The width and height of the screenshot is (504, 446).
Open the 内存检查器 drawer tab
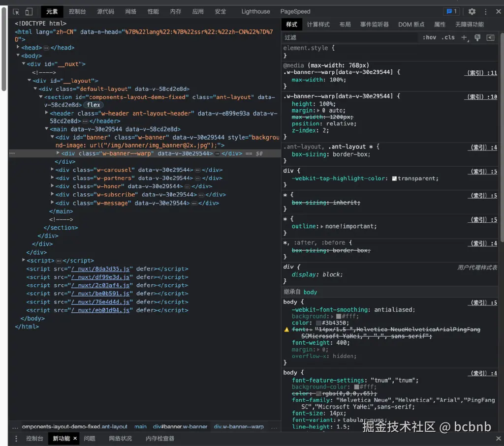tap(160, 438)
